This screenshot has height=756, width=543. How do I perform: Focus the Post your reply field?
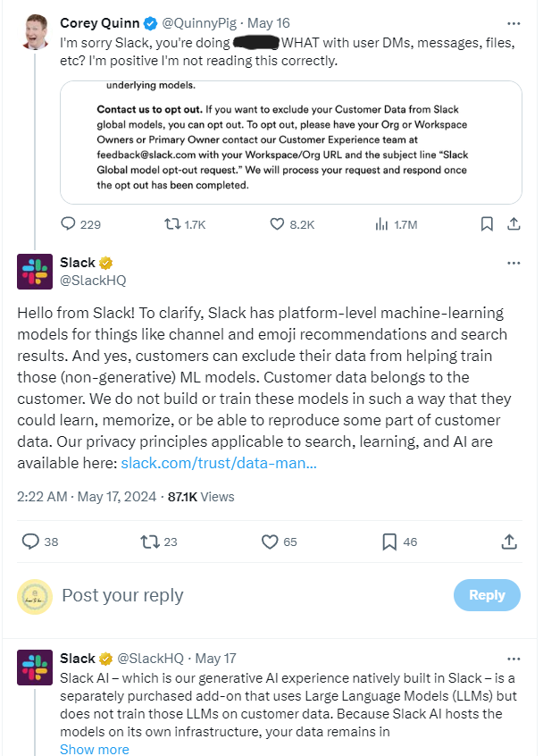(x=251, y=595)
